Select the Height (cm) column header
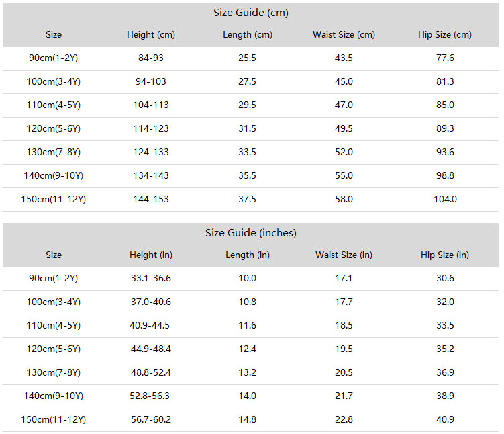The height and width of the screenshot is (434, 504). (x=151, y=35)
